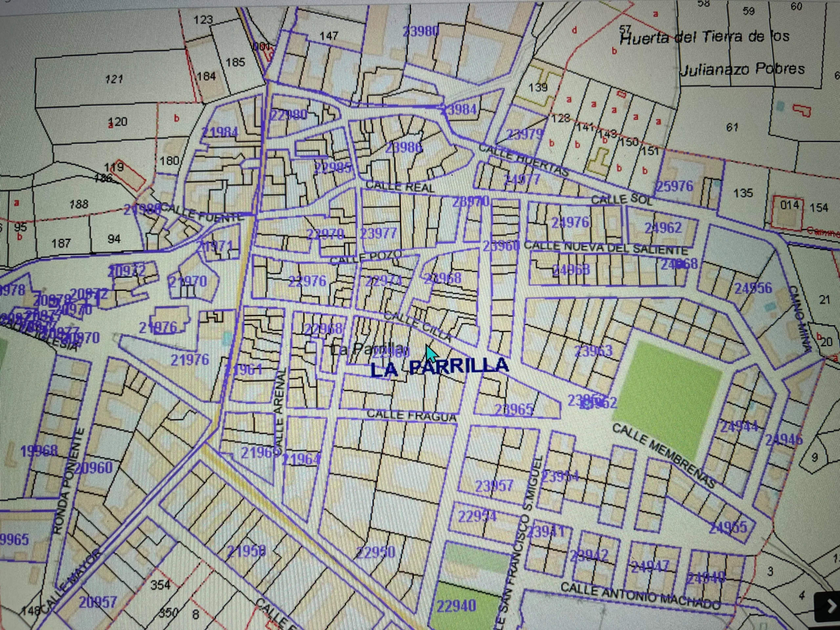Click the RONDA PONIENTE street label

pos(69,481)
